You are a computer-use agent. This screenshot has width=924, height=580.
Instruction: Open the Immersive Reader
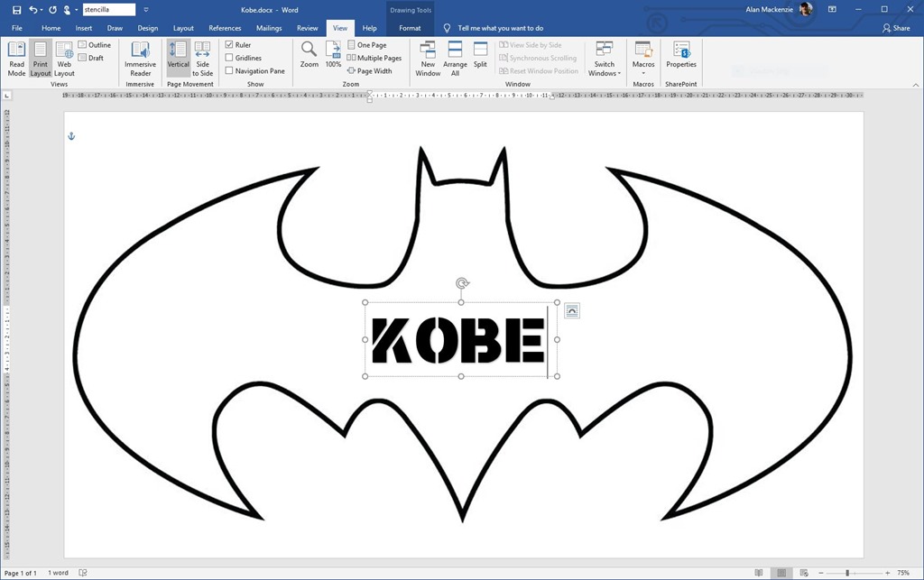(x=140, y=58)
